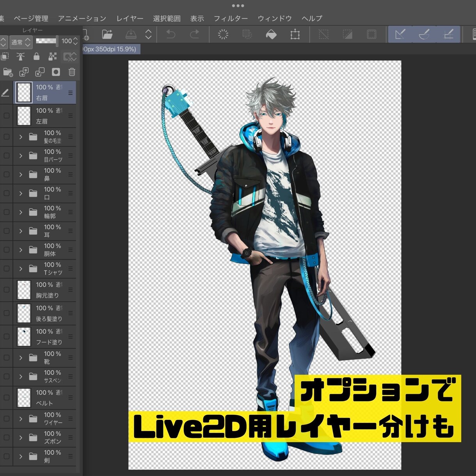Create a layer mask
The height and width of the screenshot is (476, 476).
click(56, 72)
